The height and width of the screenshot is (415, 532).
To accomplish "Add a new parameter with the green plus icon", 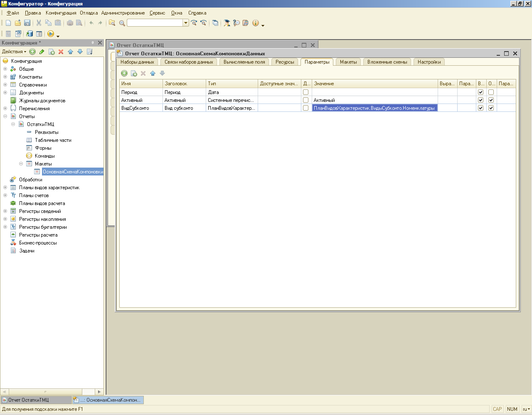I will click(x=124, y=74).
